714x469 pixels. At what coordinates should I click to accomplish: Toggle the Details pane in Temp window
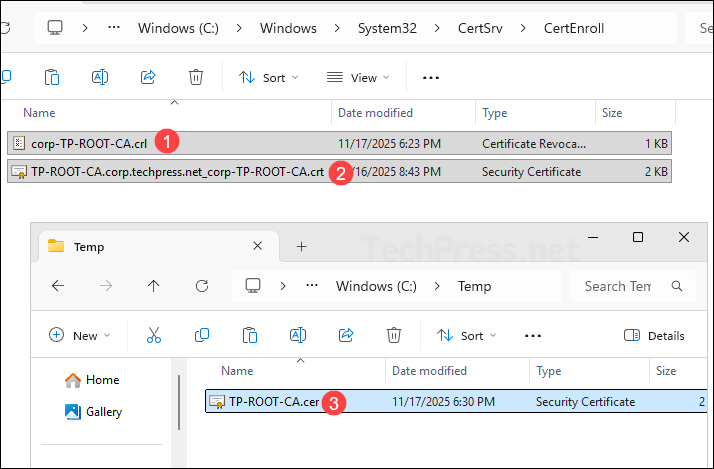[x=654, y=336]
